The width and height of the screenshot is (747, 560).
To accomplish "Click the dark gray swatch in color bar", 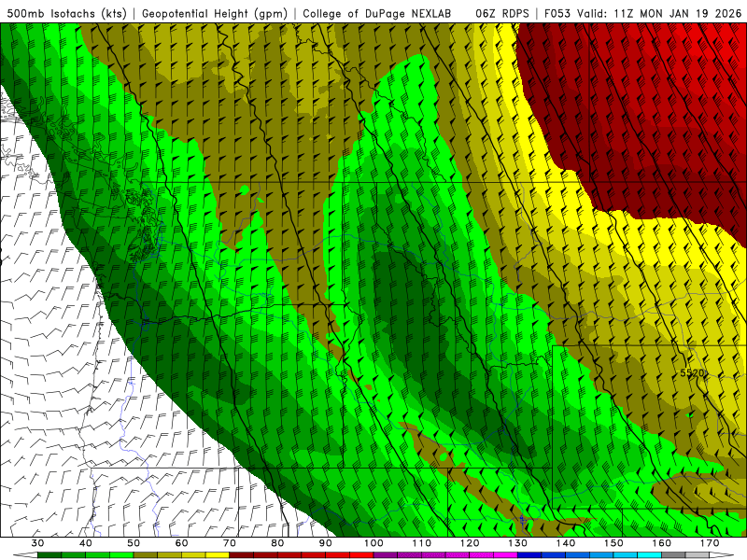I will tap(673, 554).
